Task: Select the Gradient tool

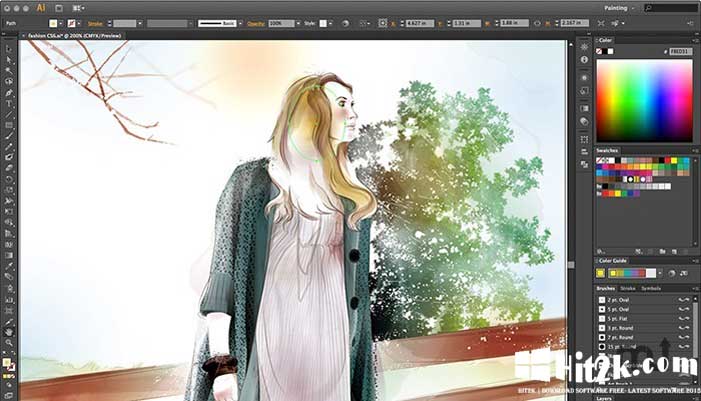Action: click(8, 255)
